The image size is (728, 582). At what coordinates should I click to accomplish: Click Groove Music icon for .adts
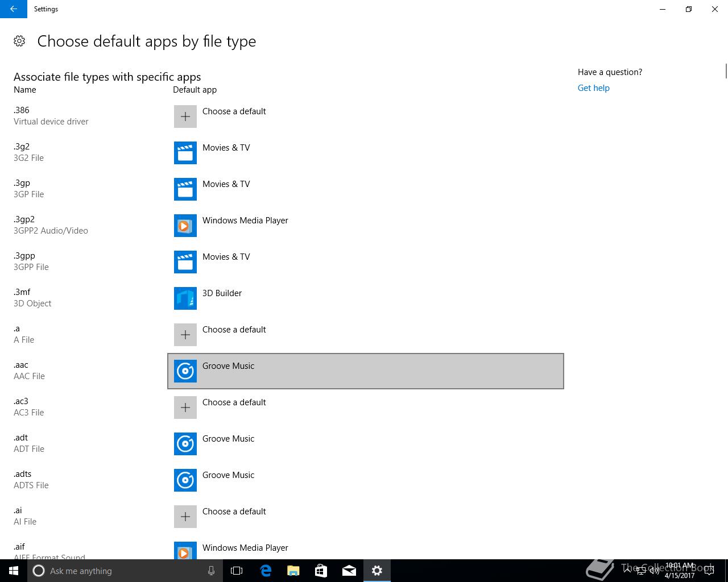coord(185,480)
